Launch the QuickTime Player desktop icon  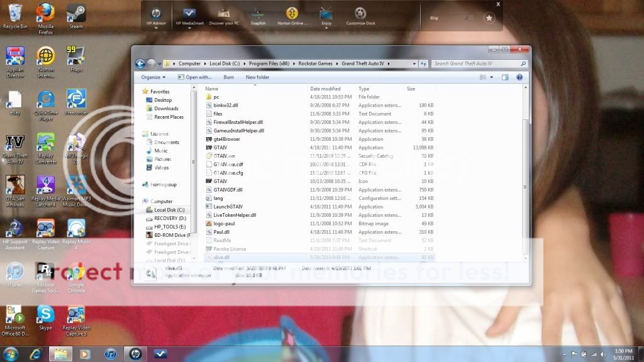click(45, 106)
